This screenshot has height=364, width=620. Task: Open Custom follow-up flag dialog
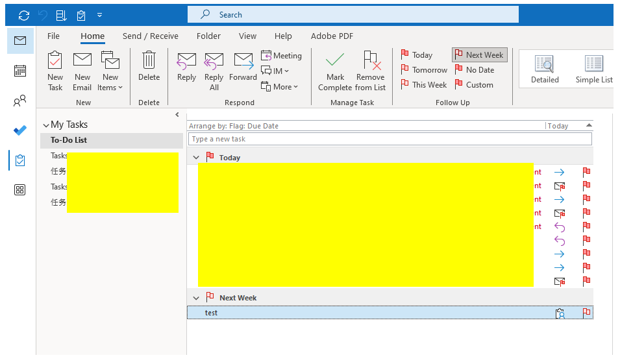pos(474,84)
